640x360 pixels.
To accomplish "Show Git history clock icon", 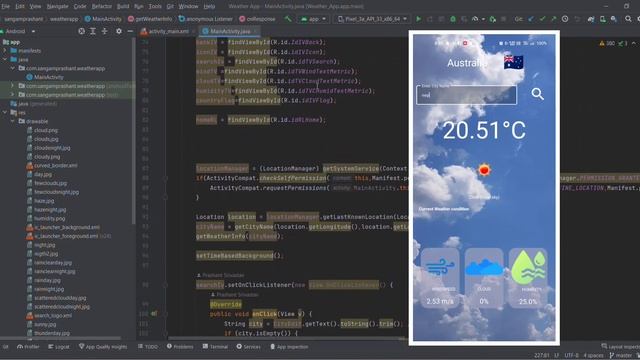I will [565, 19].
